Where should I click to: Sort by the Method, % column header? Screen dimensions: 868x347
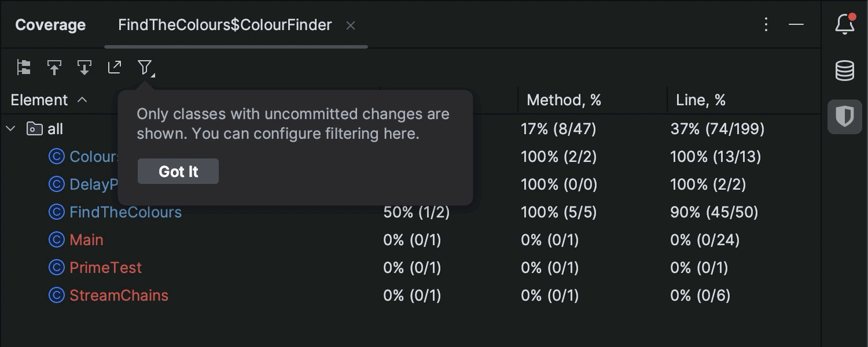564,100
